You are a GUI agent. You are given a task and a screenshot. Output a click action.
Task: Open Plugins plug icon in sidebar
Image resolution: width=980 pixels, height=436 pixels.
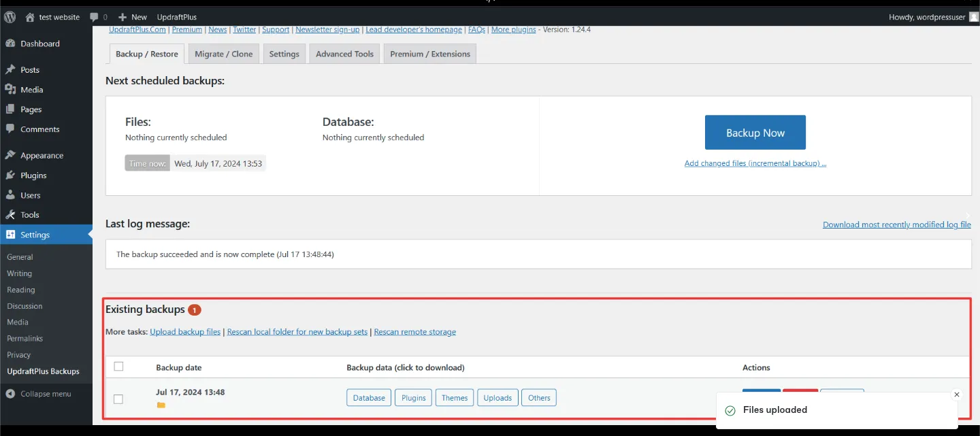tap(10, 175)
